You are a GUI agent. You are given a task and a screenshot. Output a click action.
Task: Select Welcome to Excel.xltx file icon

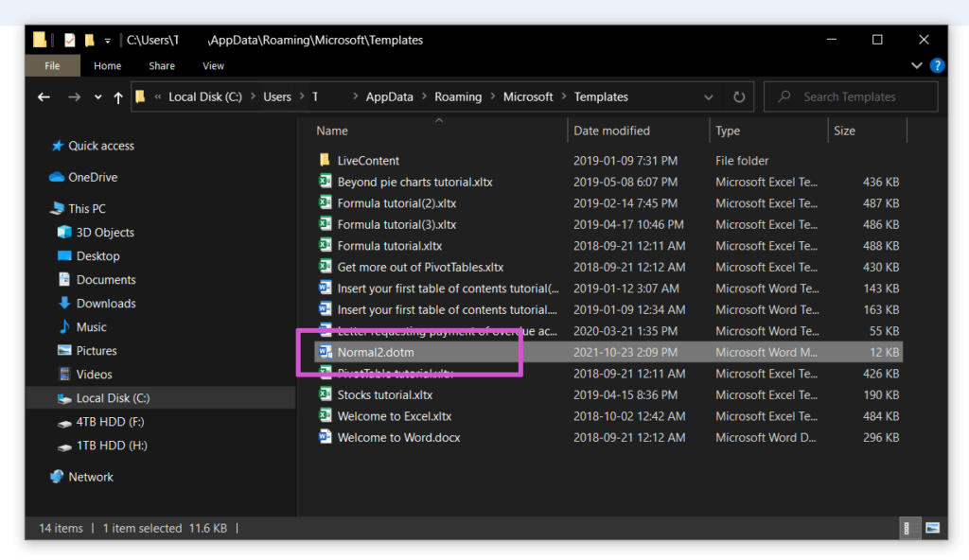click(325, 416)
